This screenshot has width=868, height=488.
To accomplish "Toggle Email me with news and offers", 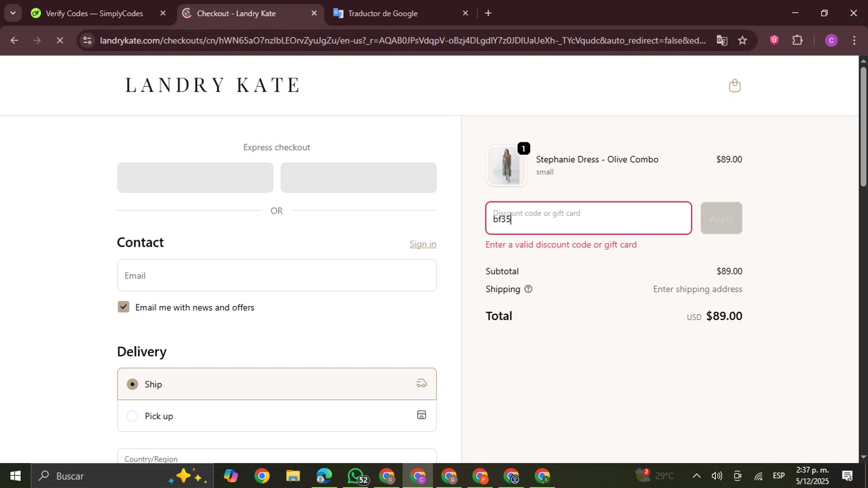I will (123, 307).
